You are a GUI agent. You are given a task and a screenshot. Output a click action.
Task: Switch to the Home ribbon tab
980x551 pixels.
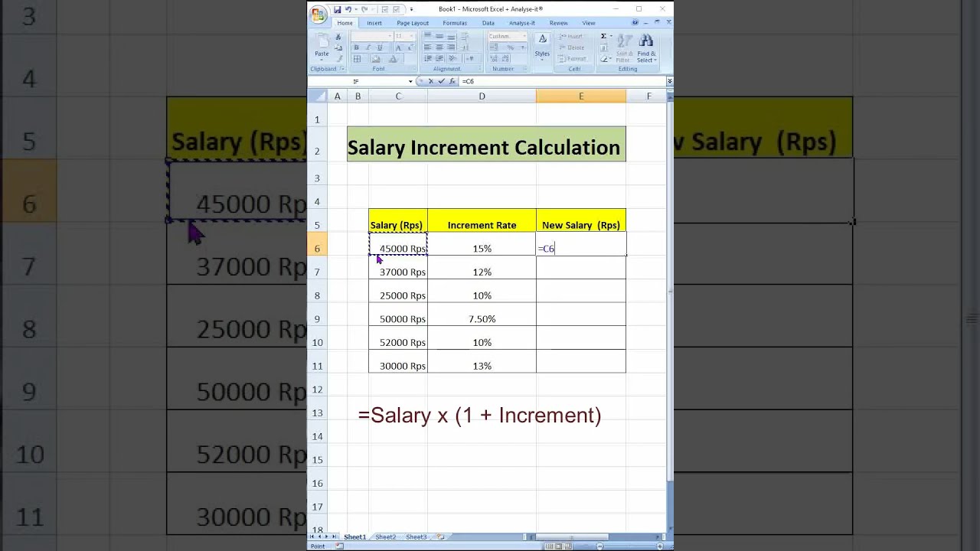pos(345,23)
